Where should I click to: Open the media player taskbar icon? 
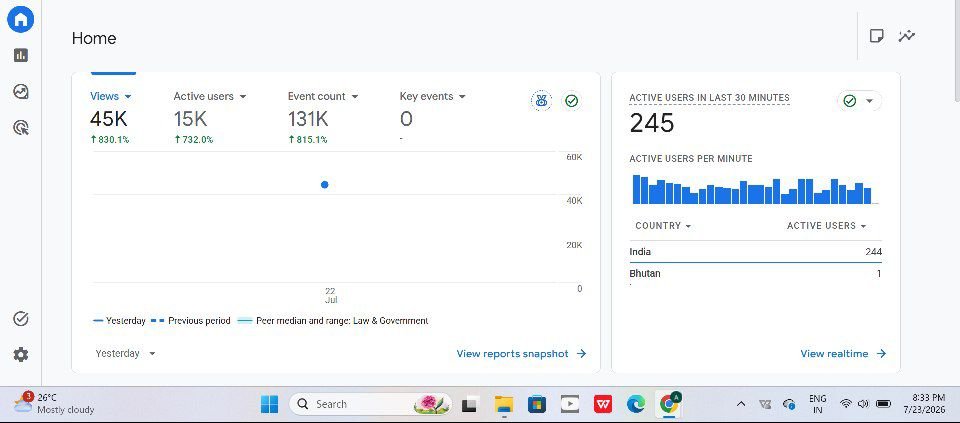[570, 404]
